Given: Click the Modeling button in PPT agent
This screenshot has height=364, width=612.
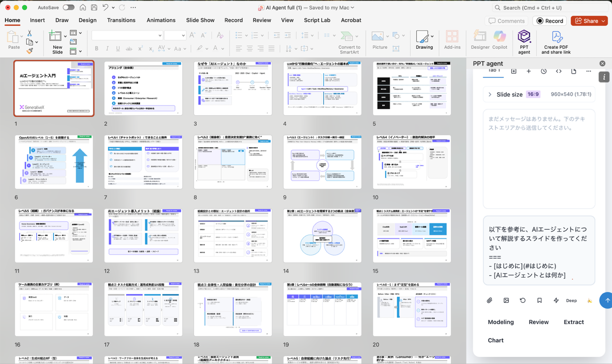Looking at the screenshot, I should click(x=501, y=322).
